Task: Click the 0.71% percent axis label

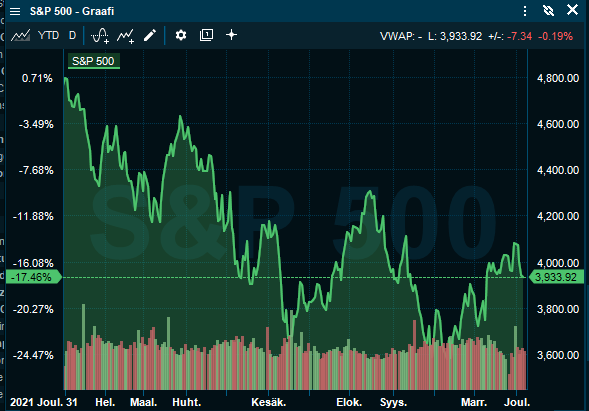Action: click(37, 78)
